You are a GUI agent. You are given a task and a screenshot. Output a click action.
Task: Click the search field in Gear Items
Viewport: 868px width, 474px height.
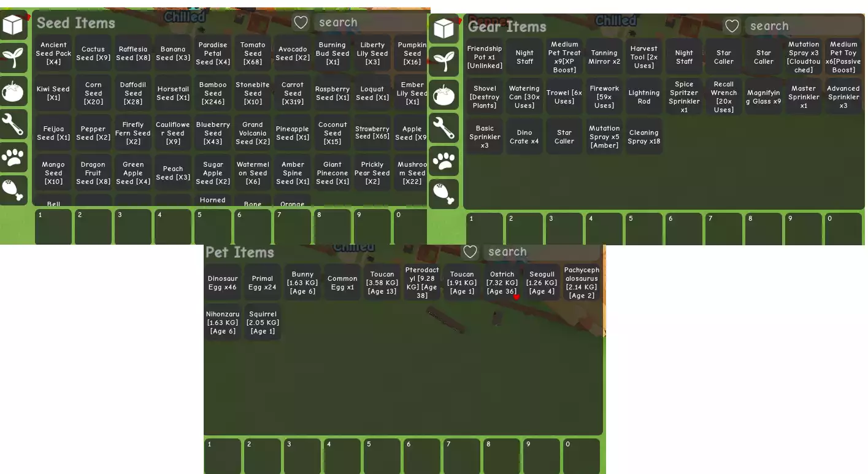click(802, 26)
